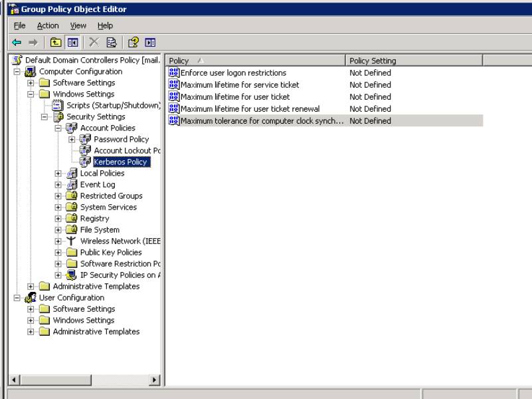Viewport: 532px width, 399px height.
Task: Click the Account Policies icon
Action: coord(72,128)
